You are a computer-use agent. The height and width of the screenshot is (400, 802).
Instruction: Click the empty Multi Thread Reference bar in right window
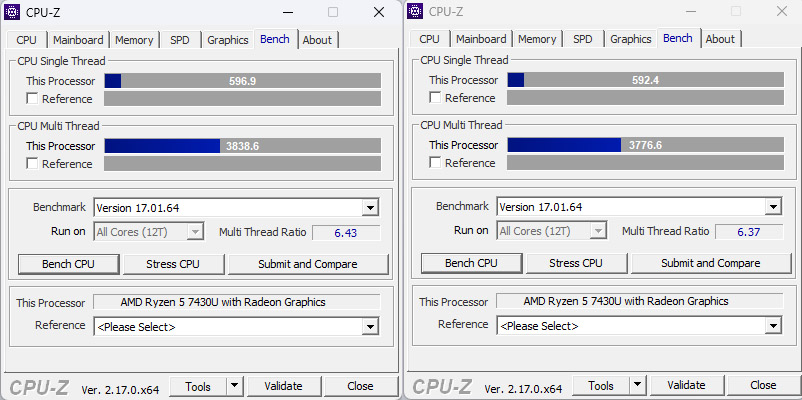pos(645,163)
